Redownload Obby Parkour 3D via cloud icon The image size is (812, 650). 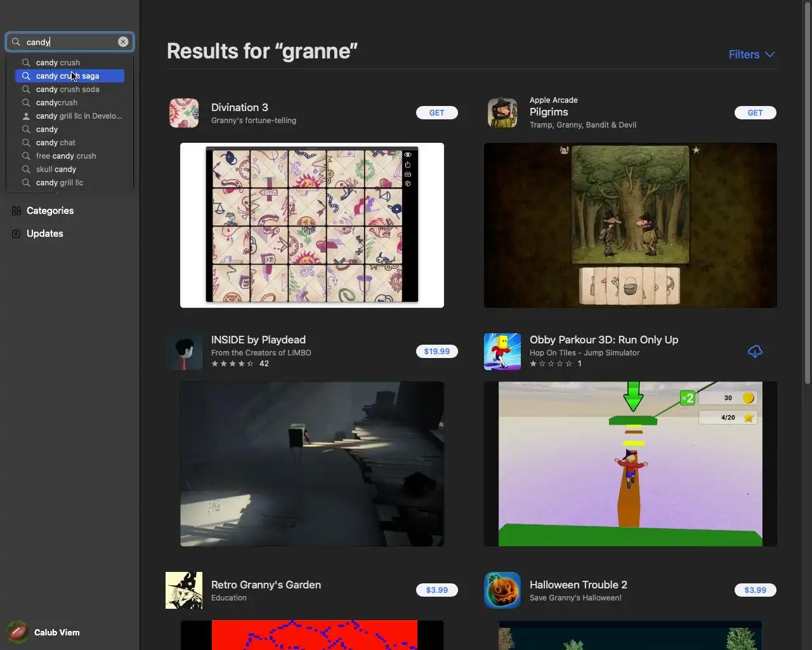pos(755,351)
